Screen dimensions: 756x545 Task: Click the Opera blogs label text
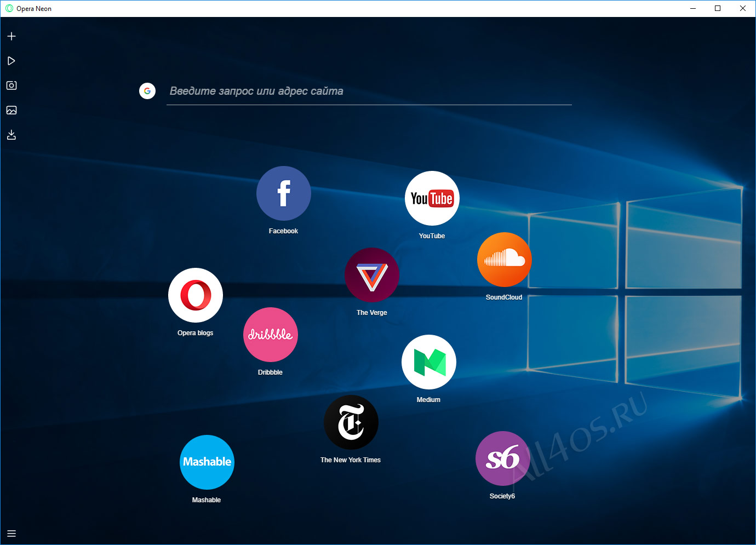point(195,333)
